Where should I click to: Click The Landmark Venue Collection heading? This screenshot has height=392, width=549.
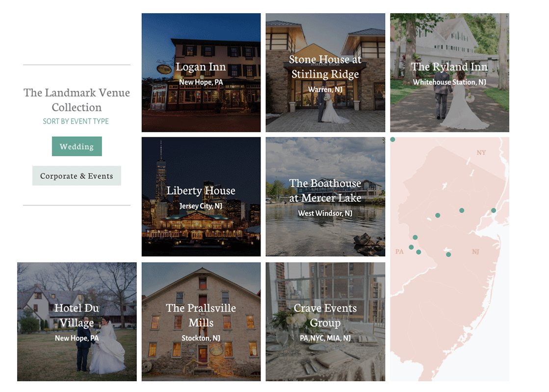[x=77, y=99]
